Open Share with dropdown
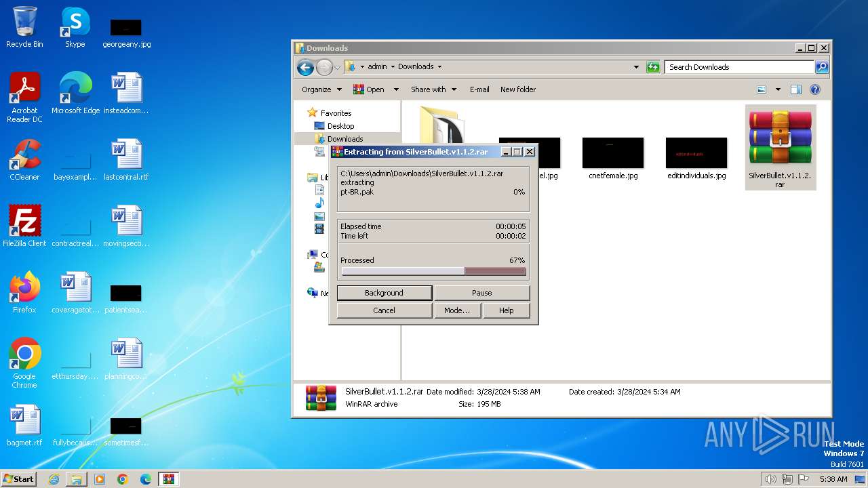The height and width of the screenshot is (488, 868). (433, 89)
